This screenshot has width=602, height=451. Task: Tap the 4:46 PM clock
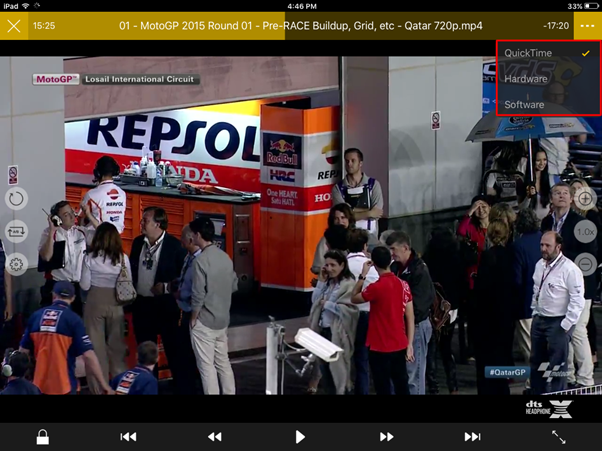click(302, 6)
